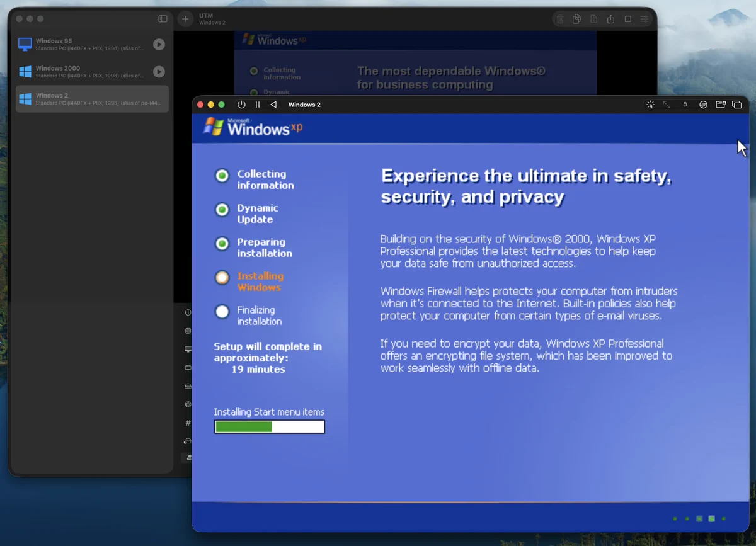This screenshot has height=546, width=756.
Task: Click the '19 minutes' remaining time text
Action: pyautogui.click(x=258, y=369)
